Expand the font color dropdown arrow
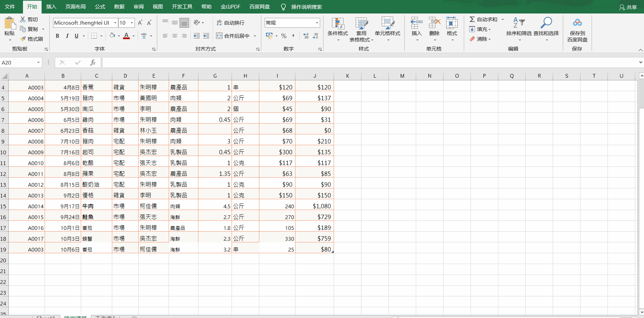The image size is (644, 318). coord(134,36)
